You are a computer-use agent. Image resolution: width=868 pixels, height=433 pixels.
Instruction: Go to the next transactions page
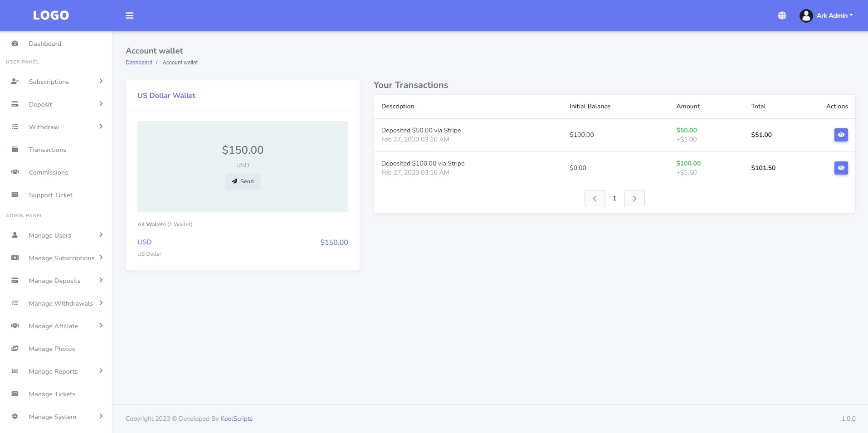(634, 198)
